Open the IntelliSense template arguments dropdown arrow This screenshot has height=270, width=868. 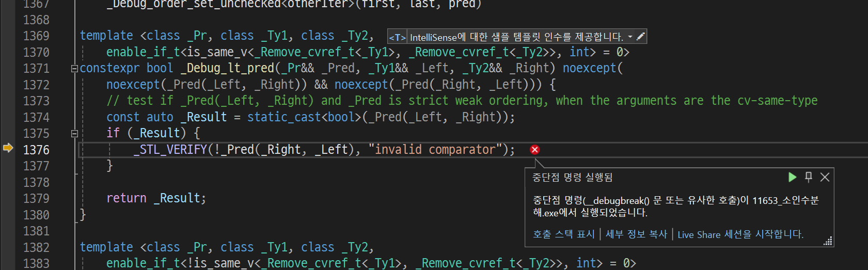coord(630,37)
